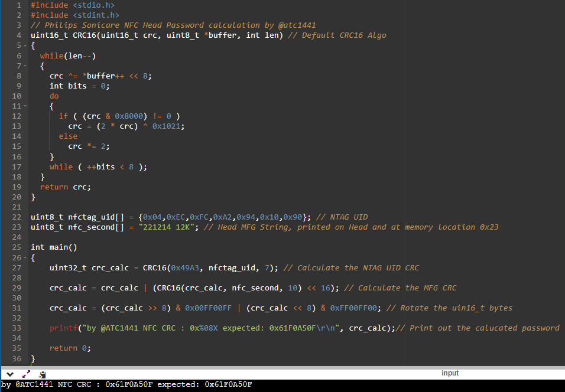Click the seed value 0x49A3
Image resolution: width=565 pixels, height=392 pixels.
click(185, 268)
